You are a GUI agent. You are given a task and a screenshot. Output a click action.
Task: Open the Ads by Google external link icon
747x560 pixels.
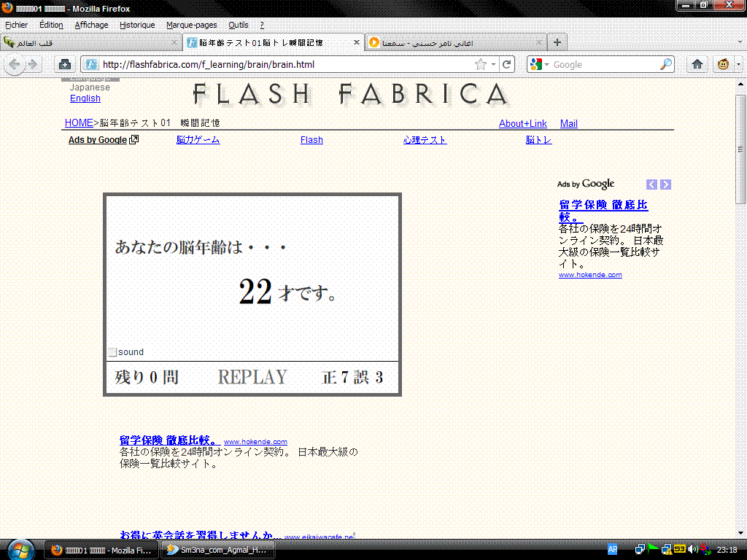click(134, 139)
